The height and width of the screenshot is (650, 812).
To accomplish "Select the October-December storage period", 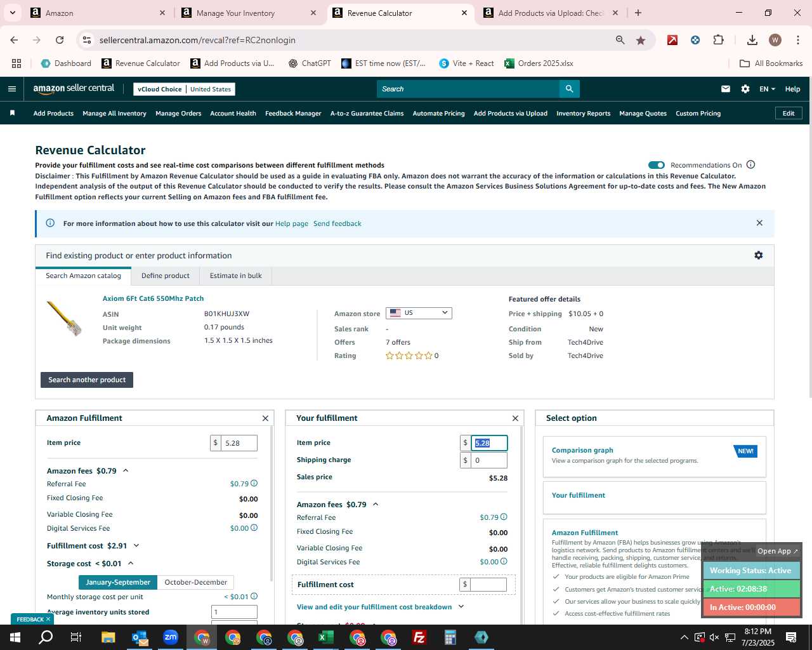I will pyautogui.click(x=195, y=582).
